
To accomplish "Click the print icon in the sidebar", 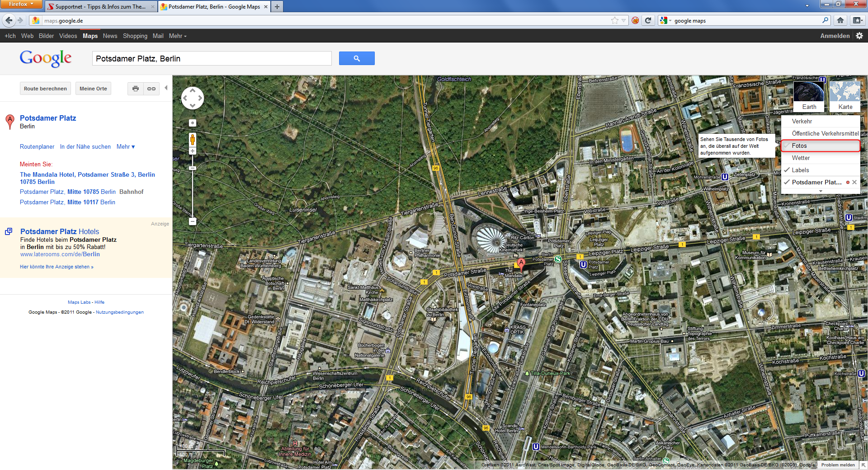I will (135, 89).
